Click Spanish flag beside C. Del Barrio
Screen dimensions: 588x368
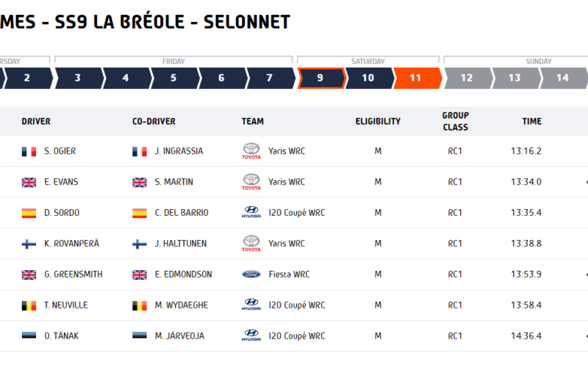(140, 213)
